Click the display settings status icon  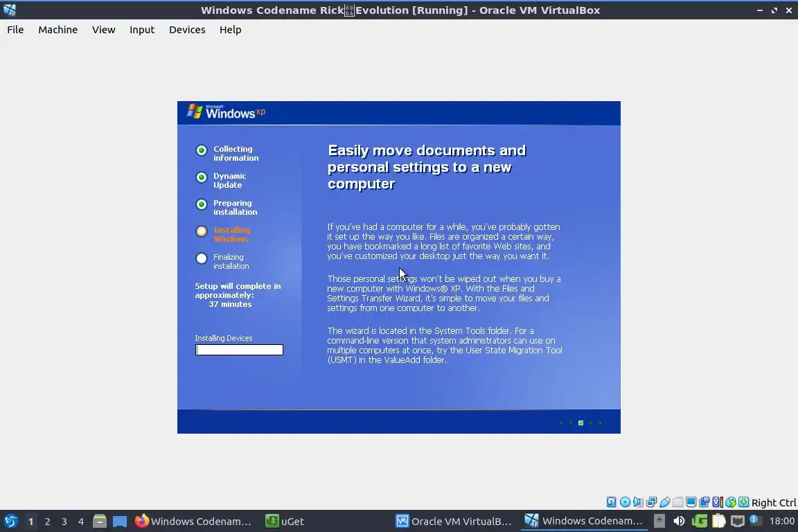691,502
